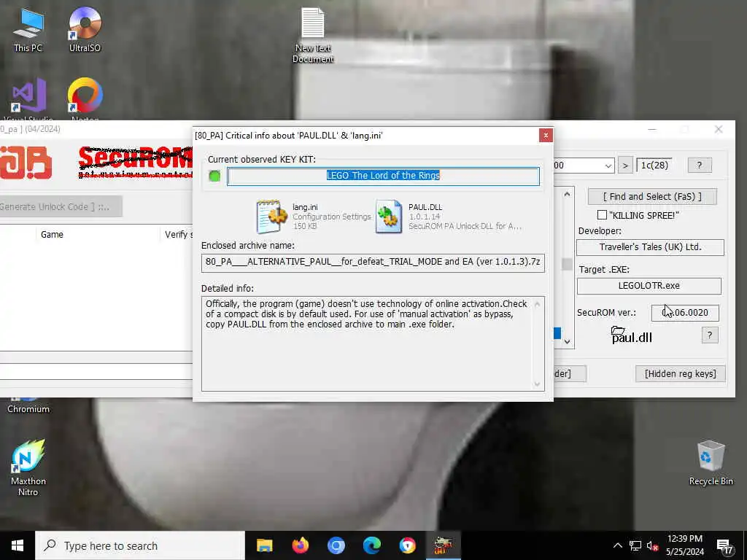The image size is (747, 560).
Task: Open the combo box dropdown arrow near 1c(28)
Action: pos(608,166)
